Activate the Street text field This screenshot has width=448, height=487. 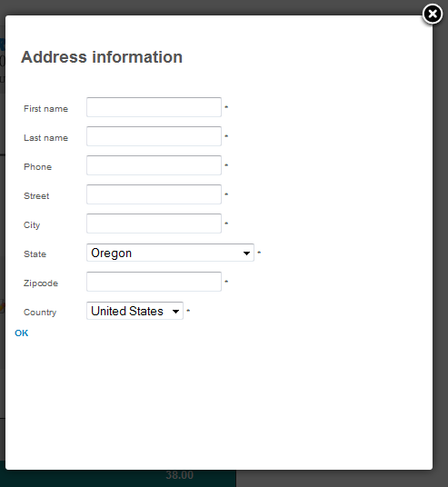tap(154, 194)
